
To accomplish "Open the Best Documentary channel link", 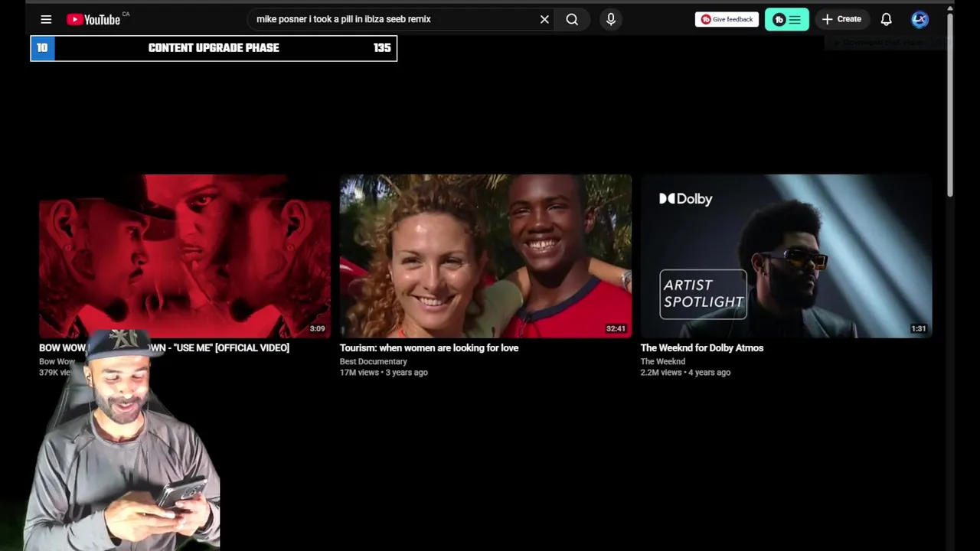I will tap(373, 361).
